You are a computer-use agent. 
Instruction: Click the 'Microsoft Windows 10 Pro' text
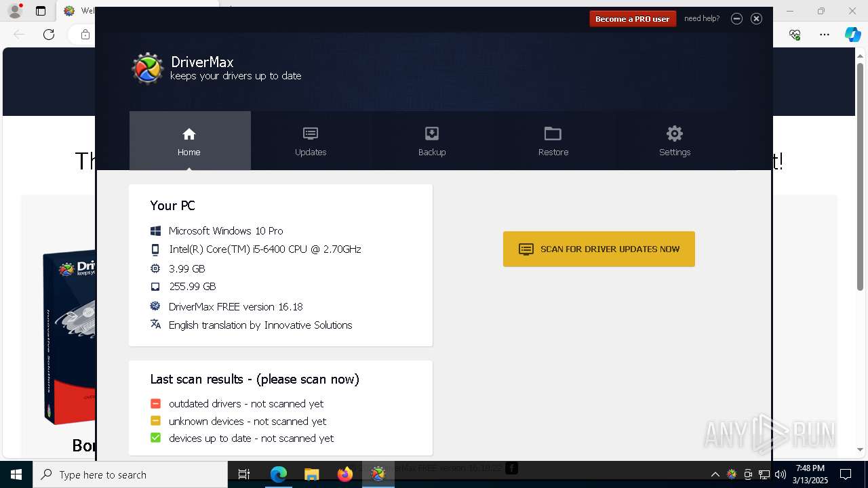[226, 231]
